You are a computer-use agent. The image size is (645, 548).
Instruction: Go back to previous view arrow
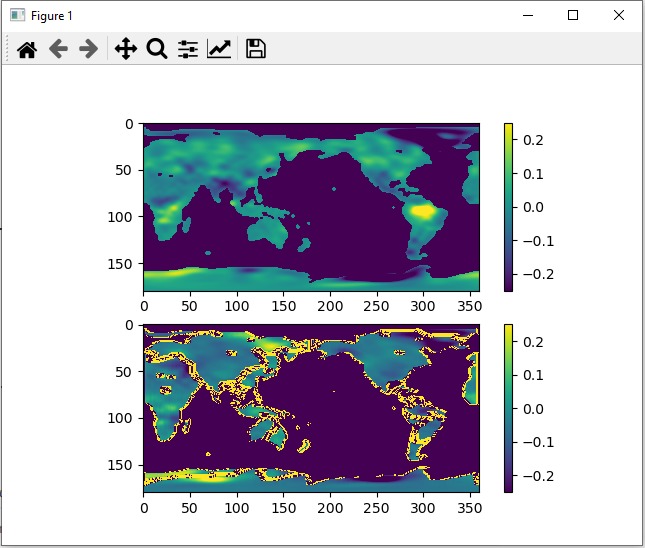pyautogui.click(x=58, y=49)
